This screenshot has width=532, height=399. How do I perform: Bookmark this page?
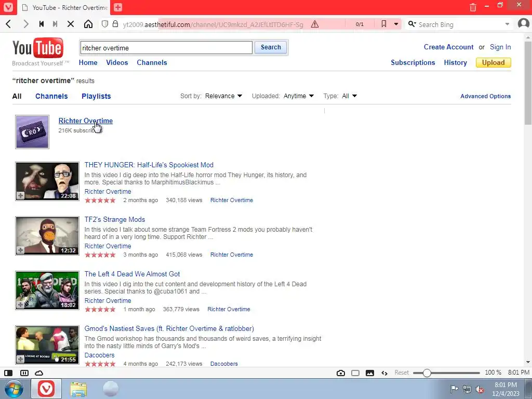click(384, 24)
